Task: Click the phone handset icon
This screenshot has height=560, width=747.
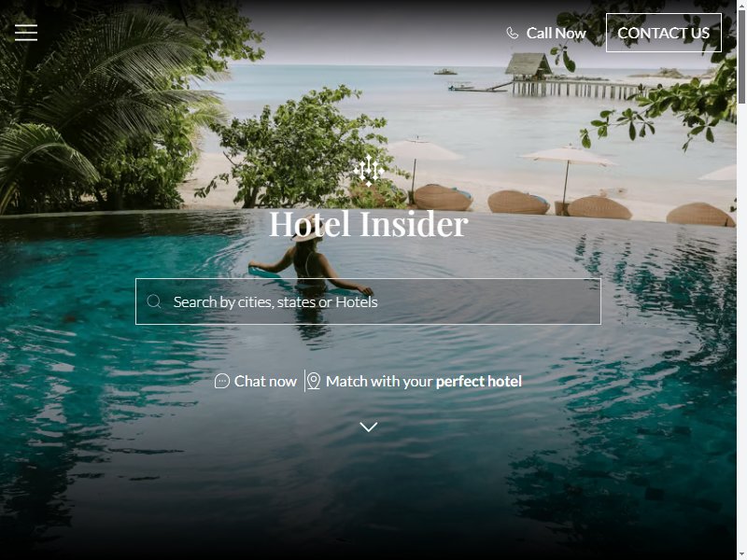Action: pos(512,33)
